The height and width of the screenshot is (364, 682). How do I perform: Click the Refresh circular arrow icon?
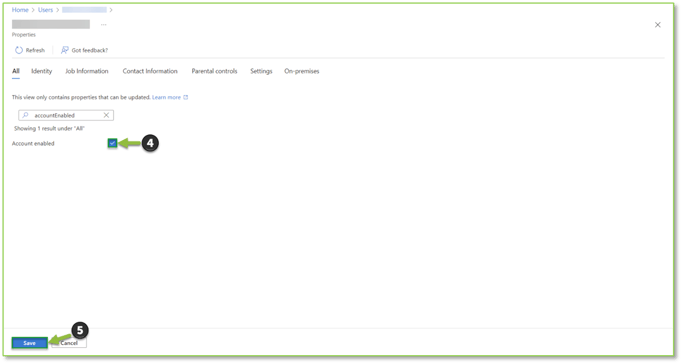tap(19, 50)
